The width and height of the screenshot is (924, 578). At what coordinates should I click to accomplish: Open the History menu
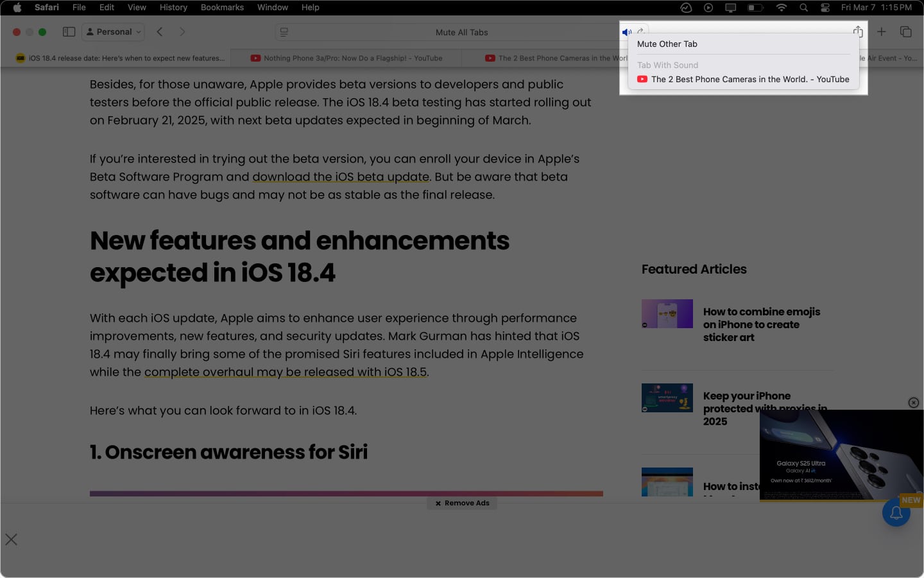(x=173, y=8)
